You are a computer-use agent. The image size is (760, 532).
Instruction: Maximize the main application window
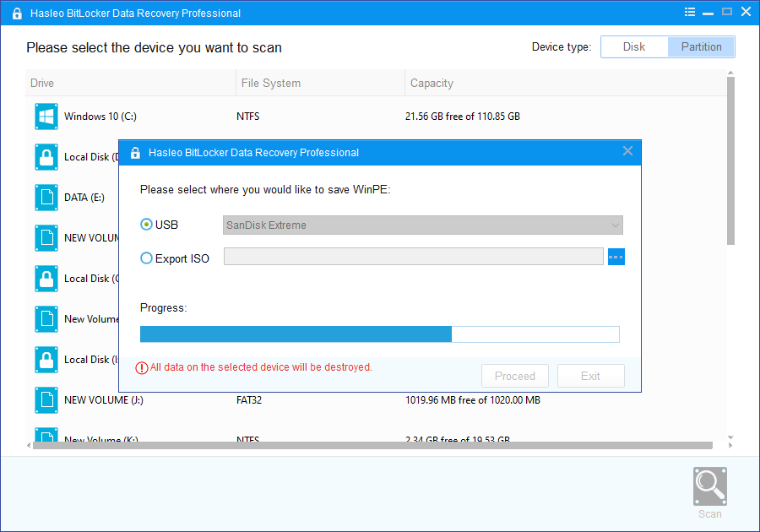point(726,12)
